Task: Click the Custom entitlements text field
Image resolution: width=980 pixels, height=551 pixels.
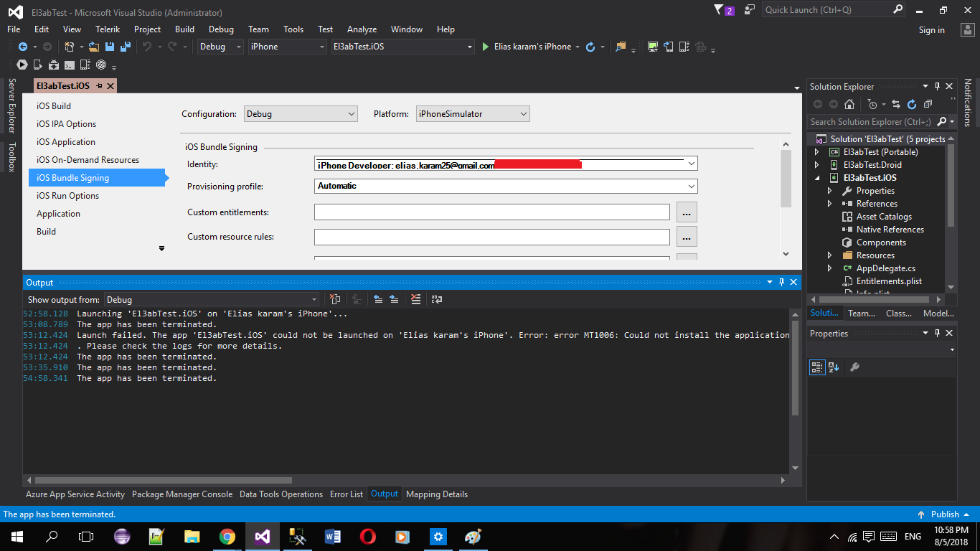Action: pyautogui.click(x=492, y=212)
